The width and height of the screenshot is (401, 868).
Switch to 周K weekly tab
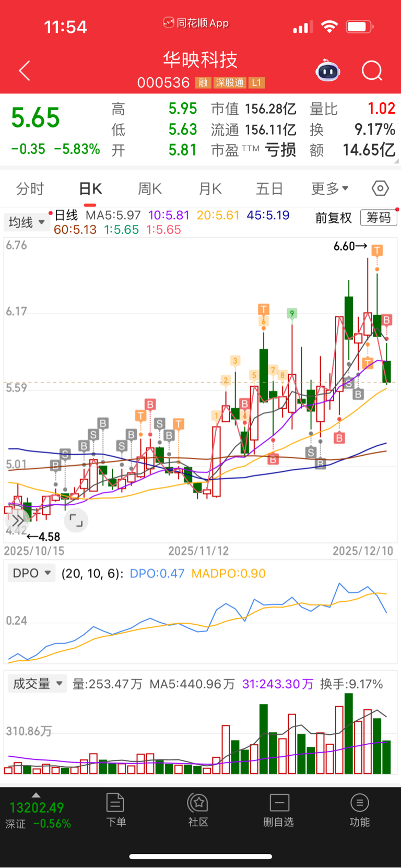click(x=150, y=188)
